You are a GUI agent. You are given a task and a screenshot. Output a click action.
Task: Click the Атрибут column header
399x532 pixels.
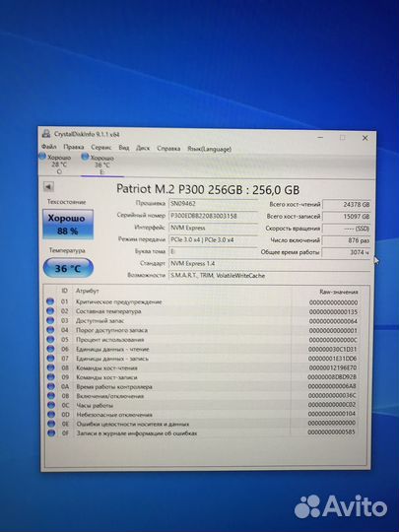point(88,291)
